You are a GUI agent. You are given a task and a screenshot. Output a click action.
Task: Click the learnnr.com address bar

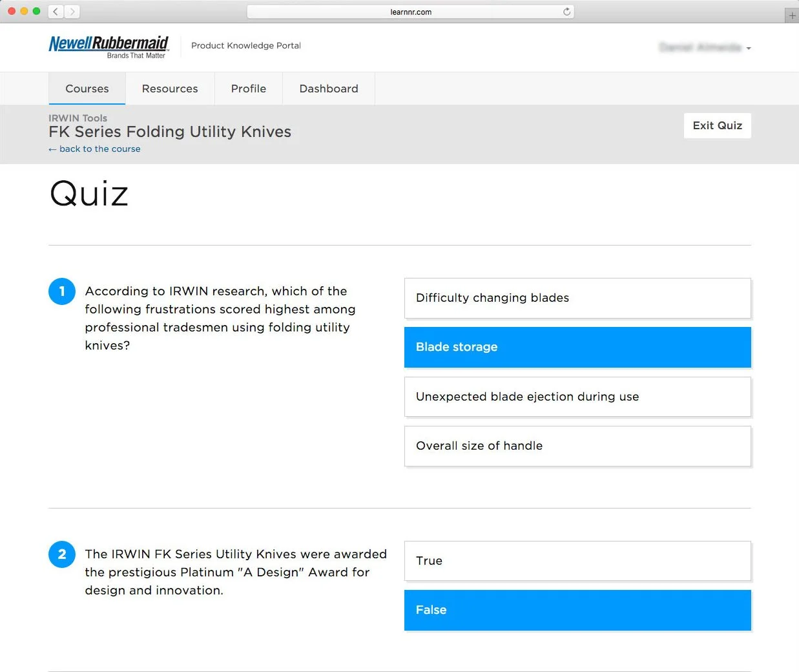click(411, 12)
